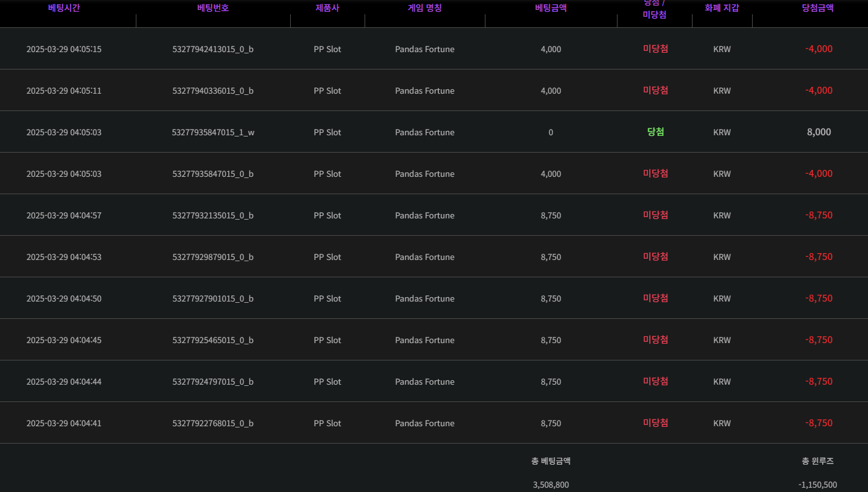
Task: Click bet number 53277925465015_0_b
Action: (213, 340)
